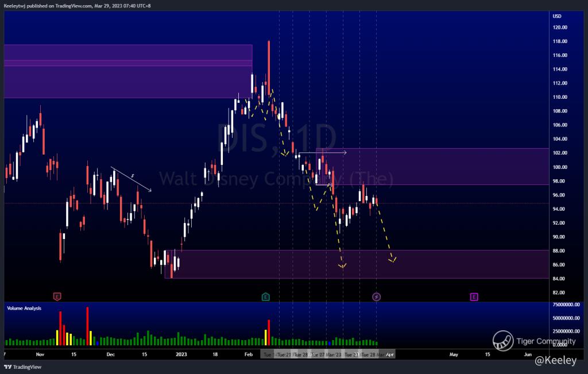Screen dimensions: 588x374
Task: Click the 114.00 price axis label
Action: point(560,69)
